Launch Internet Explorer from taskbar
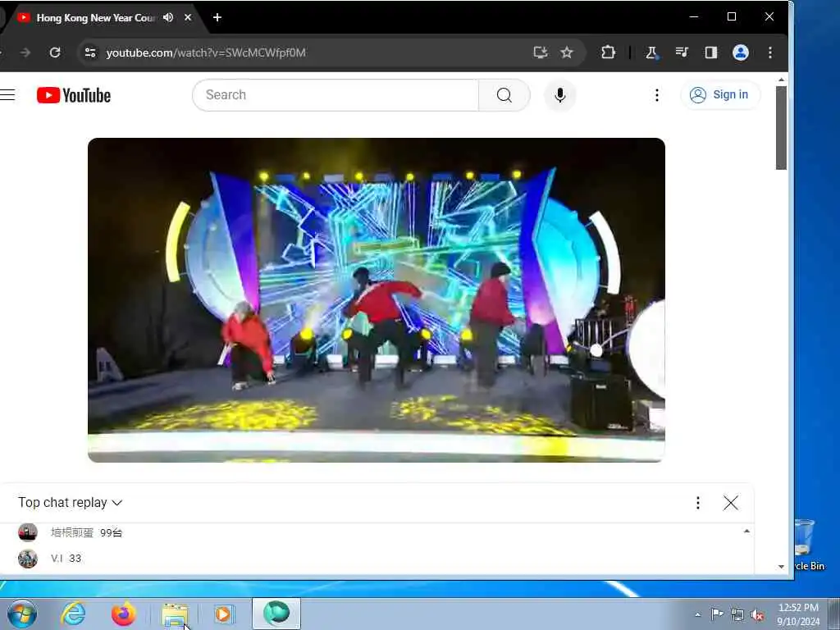The width and height of the screenshot is (840, 630). pos(73,614)
